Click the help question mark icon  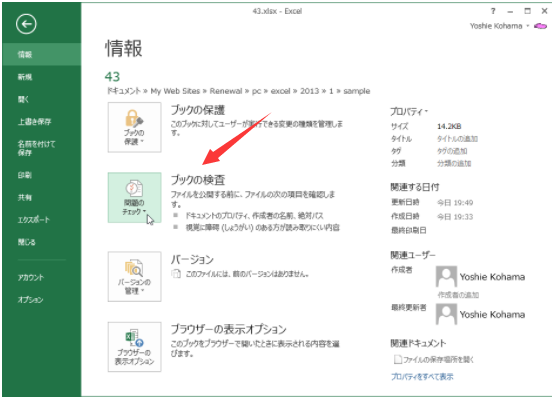[493, 11]
